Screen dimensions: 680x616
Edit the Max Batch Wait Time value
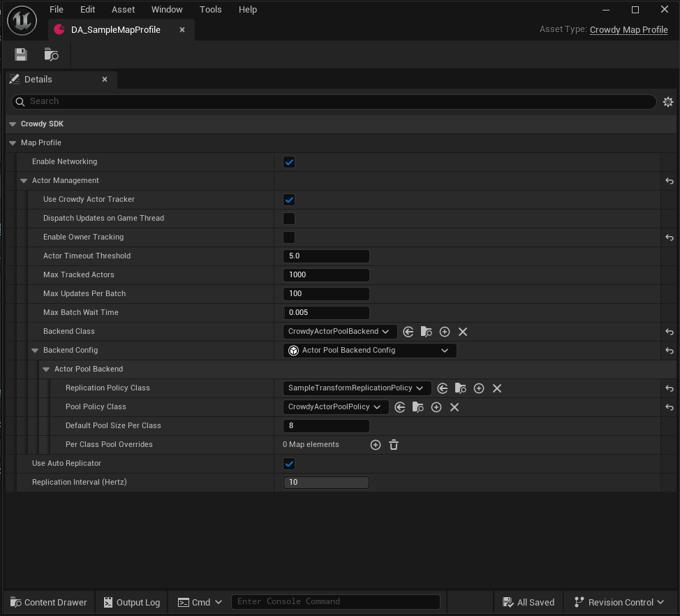pos(326,313)
